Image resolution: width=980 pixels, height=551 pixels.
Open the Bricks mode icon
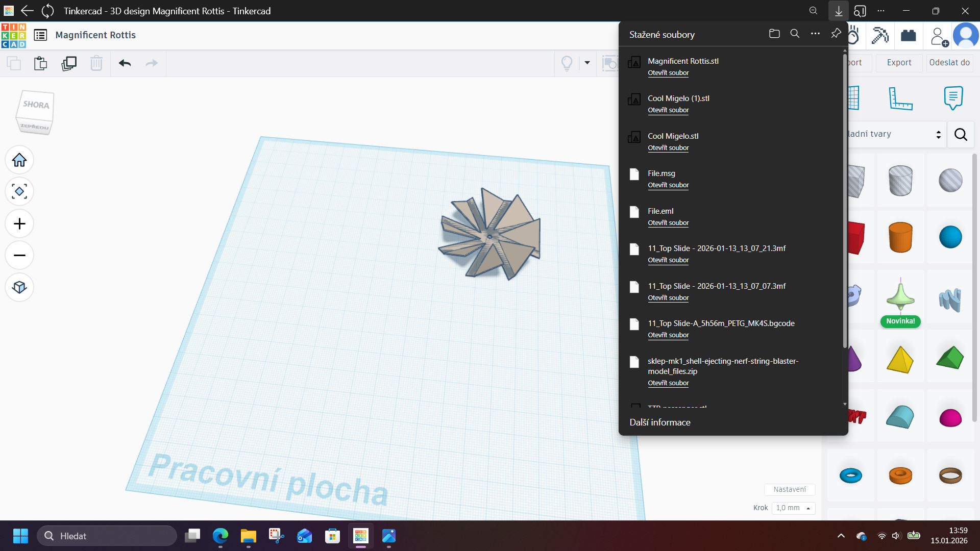pos(909,35)
